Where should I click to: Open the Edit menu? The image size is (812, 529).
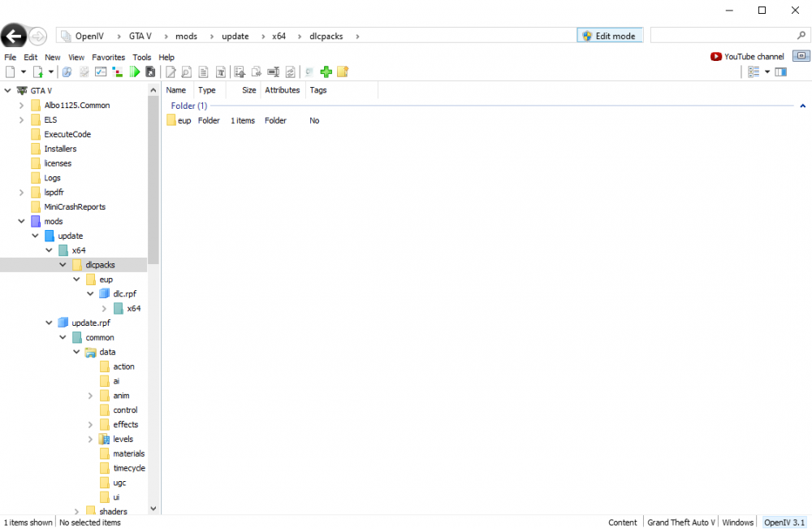31,57
